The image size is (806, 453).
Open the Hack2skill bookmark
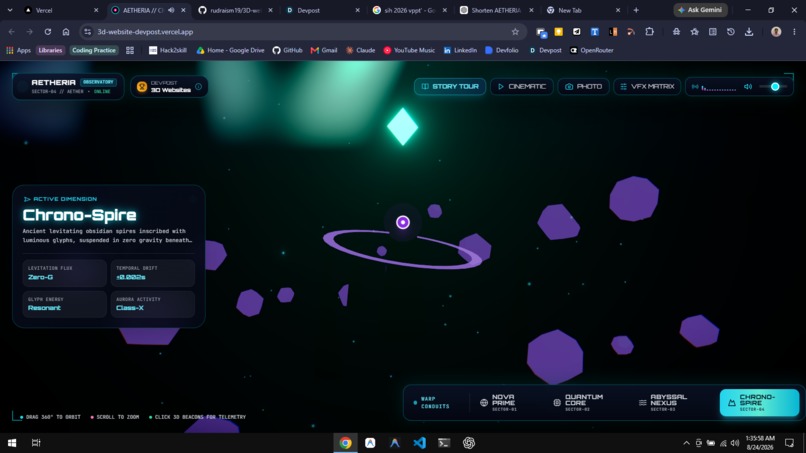168,50
